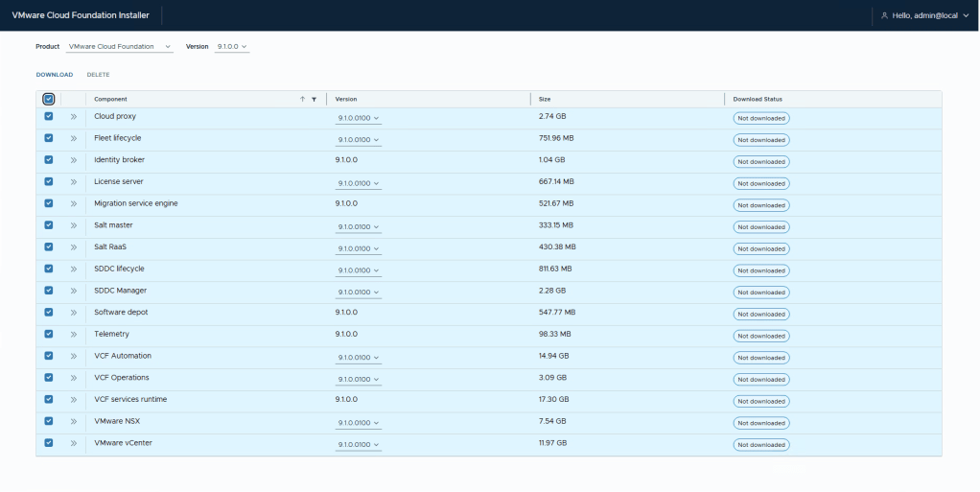Uncheck the SDDC lifecycle checkbox
The width and height of the screenshot is (980, 492).
(49, 269)
